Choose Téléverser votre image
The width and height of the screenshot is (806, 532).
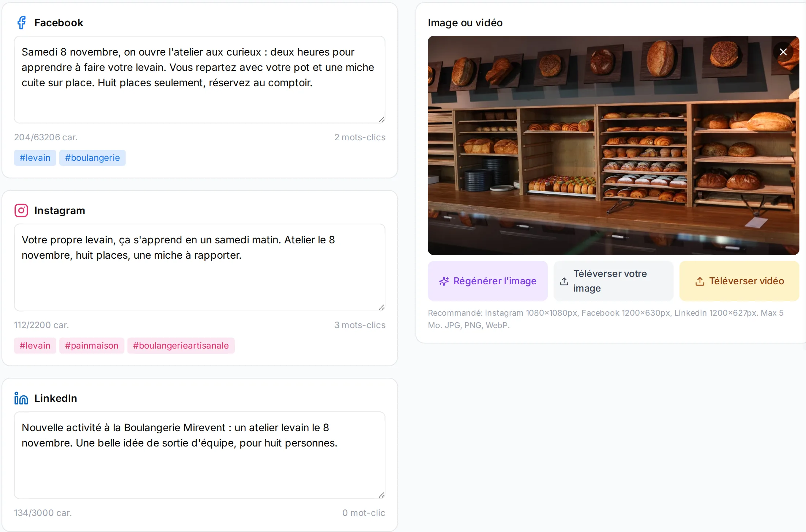613,281
